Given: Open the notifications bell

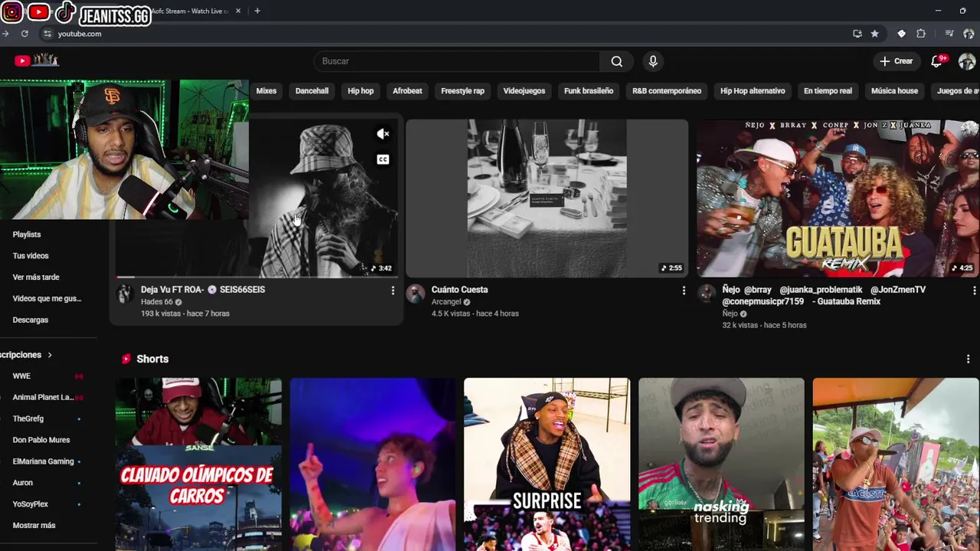Looking at the screenshot, I should click(936, 61).
